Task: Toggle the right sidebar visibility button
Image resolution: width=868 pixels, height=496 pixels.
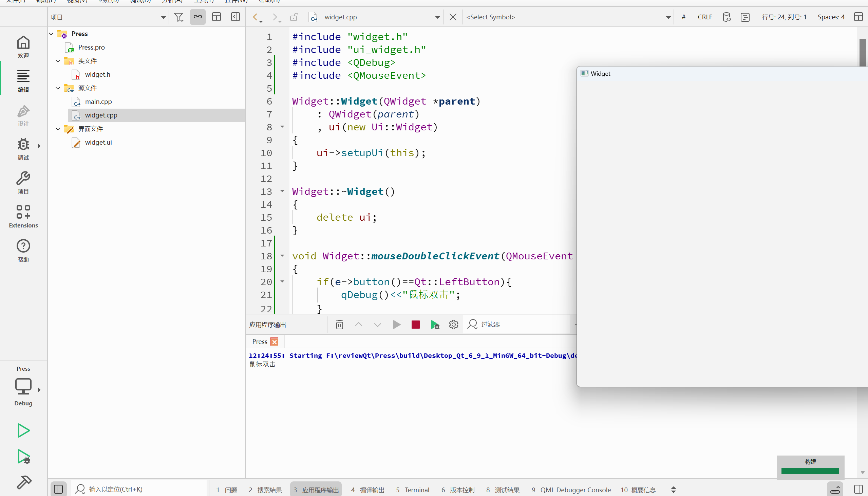Action: coord(858,490)
